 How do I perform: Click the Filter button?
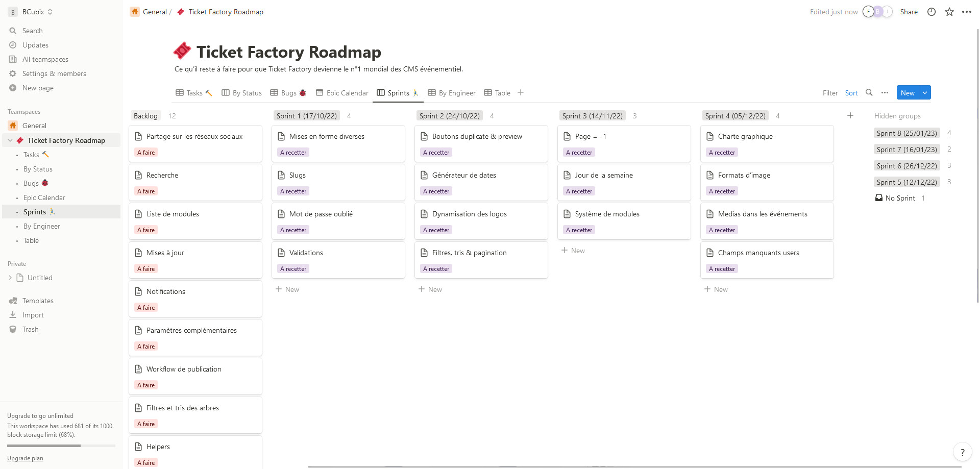(x=830, y=93)
